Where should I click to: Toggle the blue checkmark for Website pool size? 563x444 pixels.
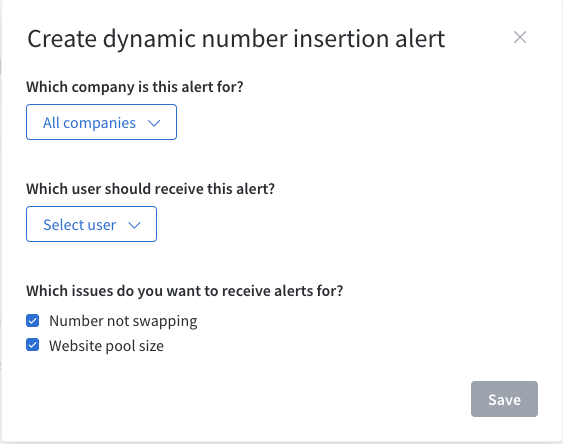(32, 345)
